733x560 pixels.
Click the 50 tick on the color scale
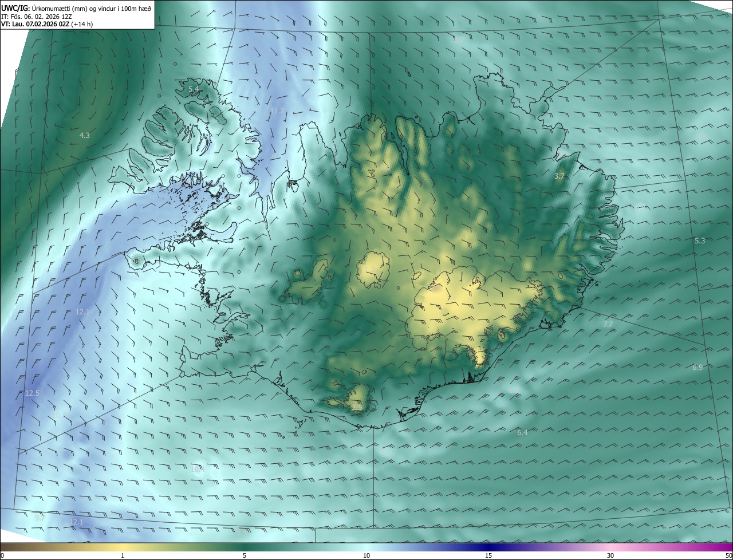728,556
